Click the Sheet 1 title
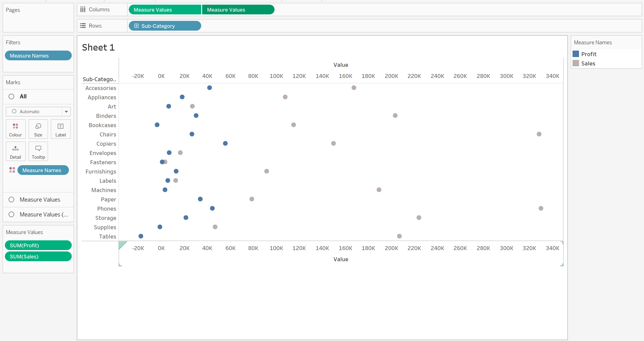The width and height of the screenshot is (644, 341). pyautogui.click(x=98, y=48)
